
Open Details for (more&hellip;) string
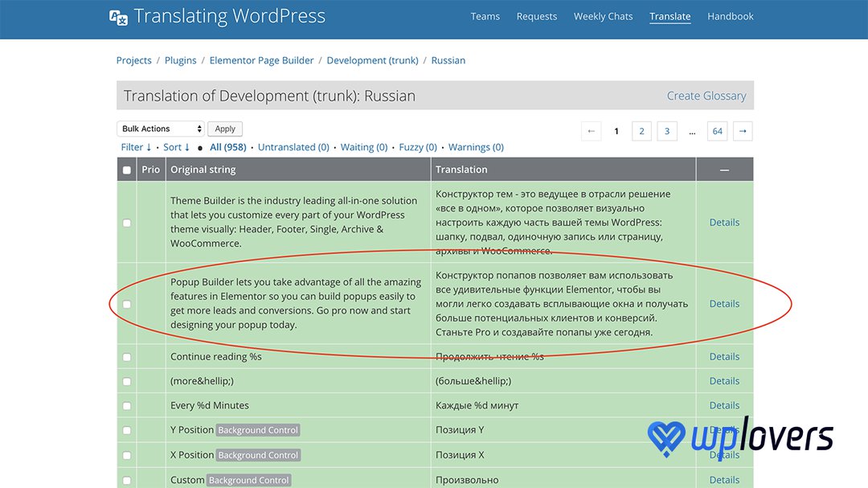click(724, 380)
